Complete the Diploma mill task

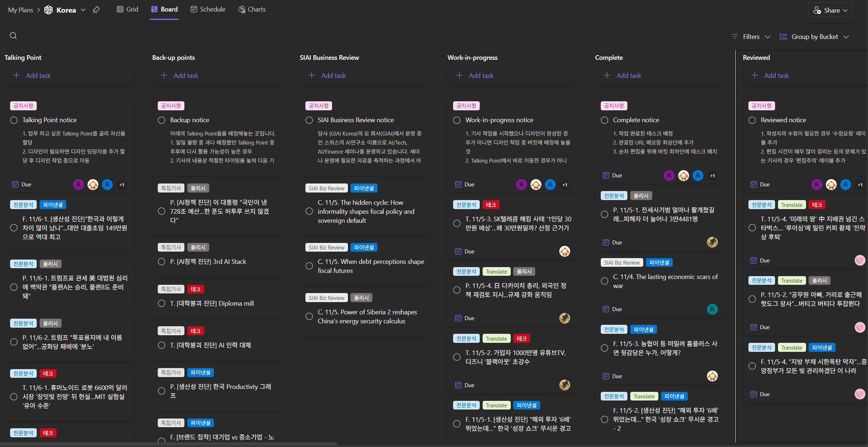(162, 304)
